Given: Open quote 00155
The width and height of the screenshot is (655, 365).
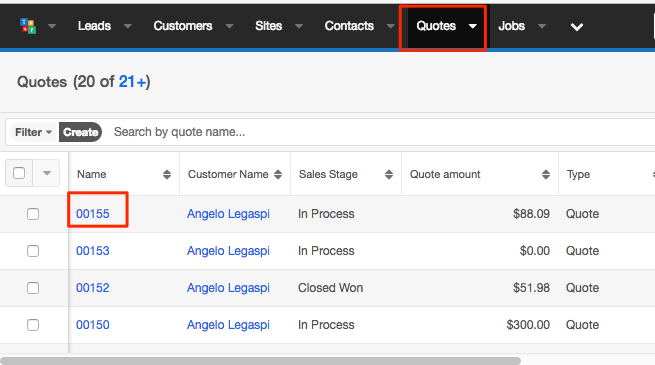Looking at the screenshot, I should (93, 214).
